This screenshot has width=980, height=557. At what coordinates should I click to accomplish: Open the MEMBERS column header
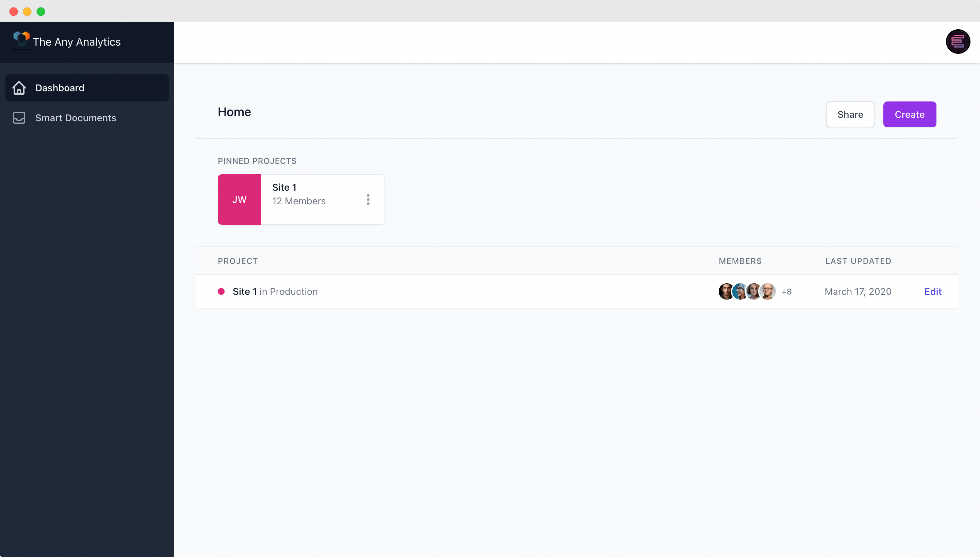(740, 261)
